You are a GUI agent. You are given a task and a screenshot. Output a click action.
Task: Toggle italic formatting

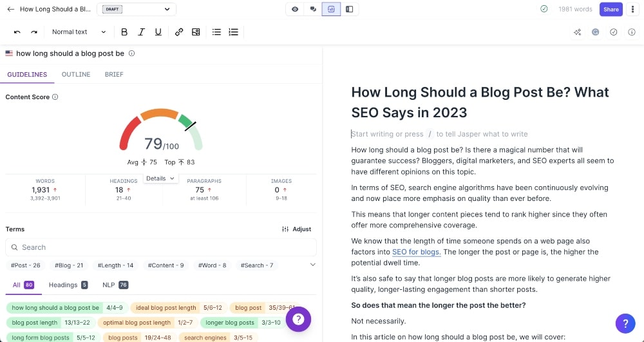pyautogui.click(x=141, y=32)
